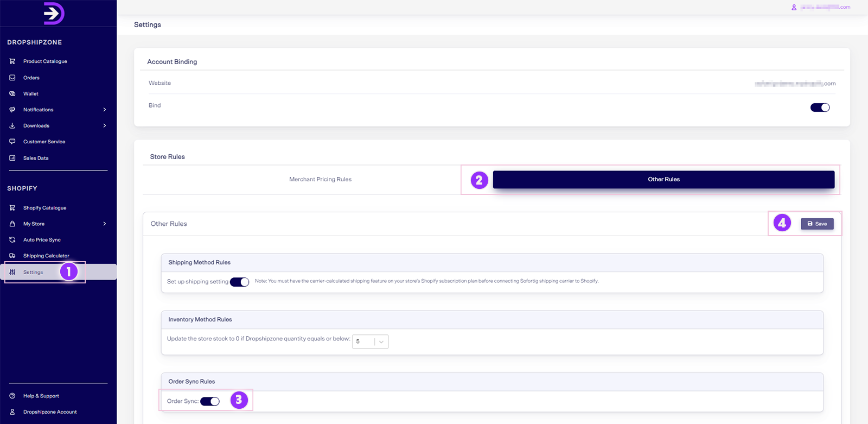Click the Auto Price Sync refresh icon
Viewport: 868px width, 424px height.
(12, 239)
